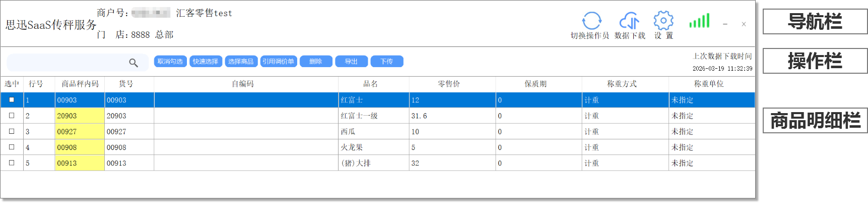Click inside the search input field
The width and height of the screenshot is (868, 204).
pyautogui.click(x=65, y=63)
